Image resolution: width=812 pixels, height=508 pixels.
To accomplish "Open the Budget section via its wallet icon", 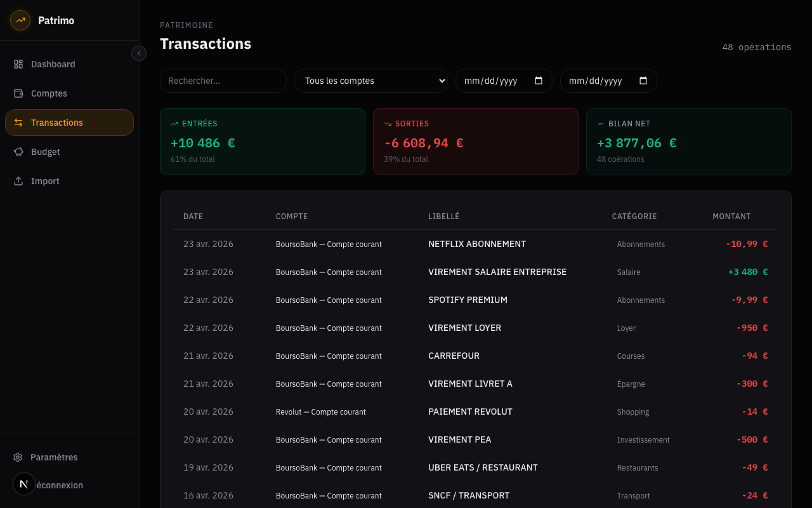I will click(x=19, y=152).
